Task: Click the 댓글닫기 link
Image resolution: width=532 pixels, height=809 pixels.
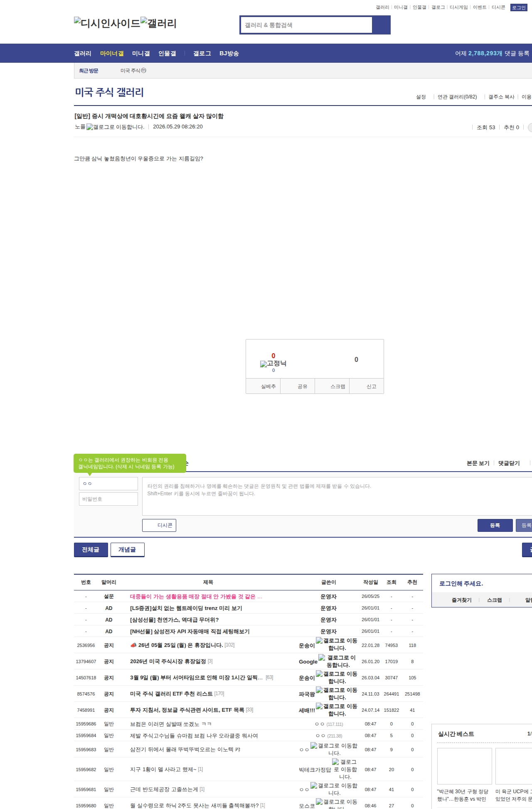Action: (x=509, y=463)
